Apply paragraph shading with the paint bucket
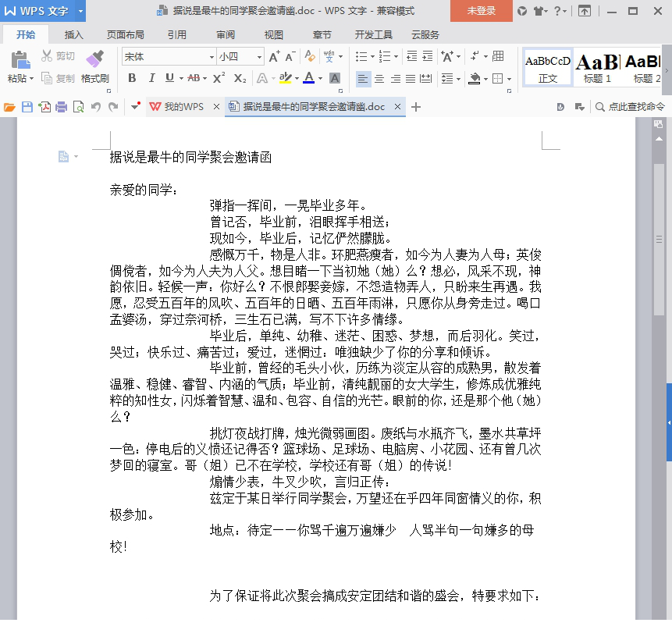Viewport: 672px width, 644px height. [x=474, y=79]
